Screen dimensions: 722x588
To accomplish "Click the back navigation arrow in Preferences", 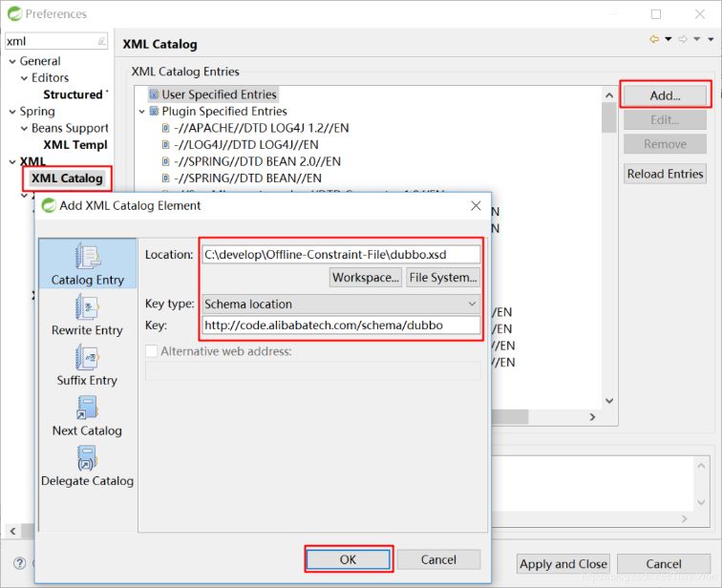I will click(654, 39).
